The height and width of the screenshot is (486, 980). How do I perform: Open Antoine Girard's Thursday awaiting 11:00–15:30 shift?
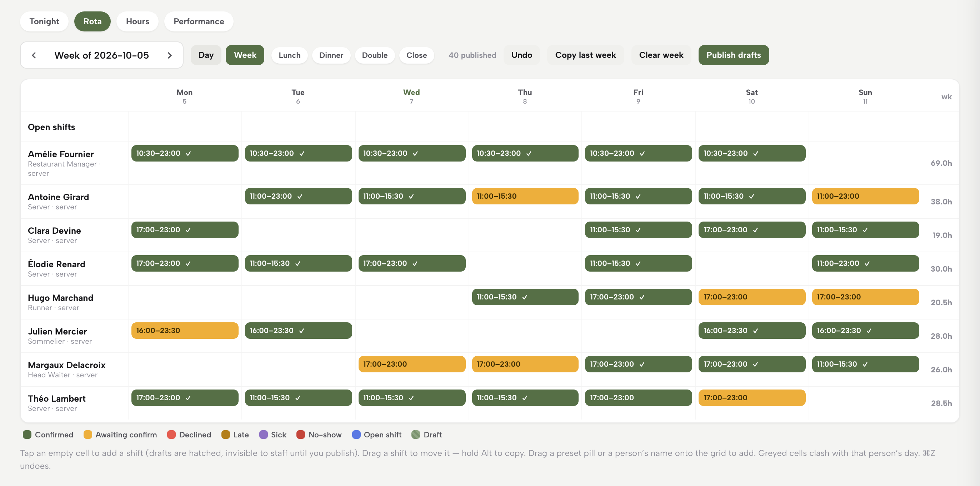click(525, 197)
